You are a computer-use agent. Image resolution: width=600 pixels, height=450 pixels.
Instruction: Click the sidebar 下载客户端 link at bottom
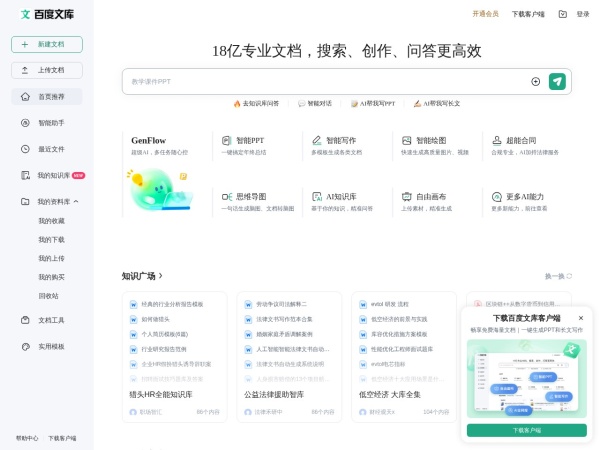click(62, 438)
